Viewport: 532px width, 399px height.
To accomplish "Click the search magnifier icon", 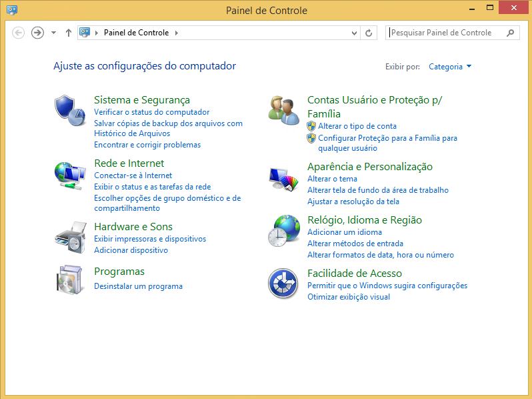I will (x=510, y=33).
